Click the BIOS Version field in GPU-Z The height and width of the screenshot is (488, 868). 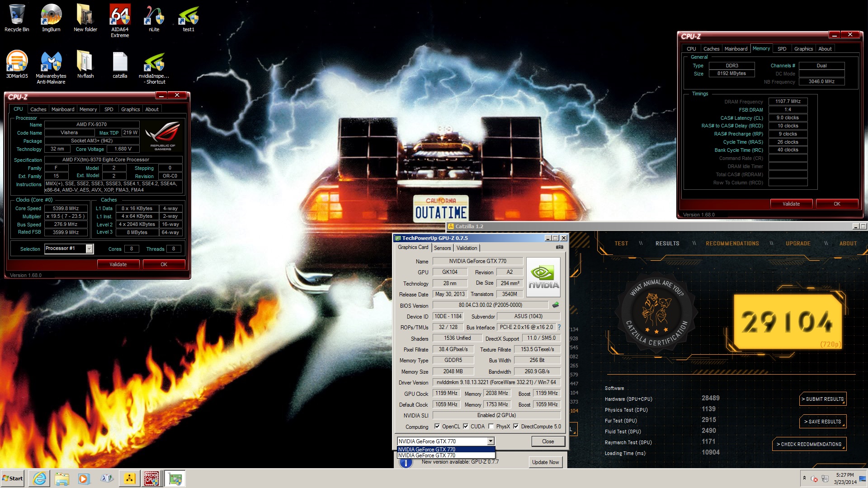click(x=490, y=305)
